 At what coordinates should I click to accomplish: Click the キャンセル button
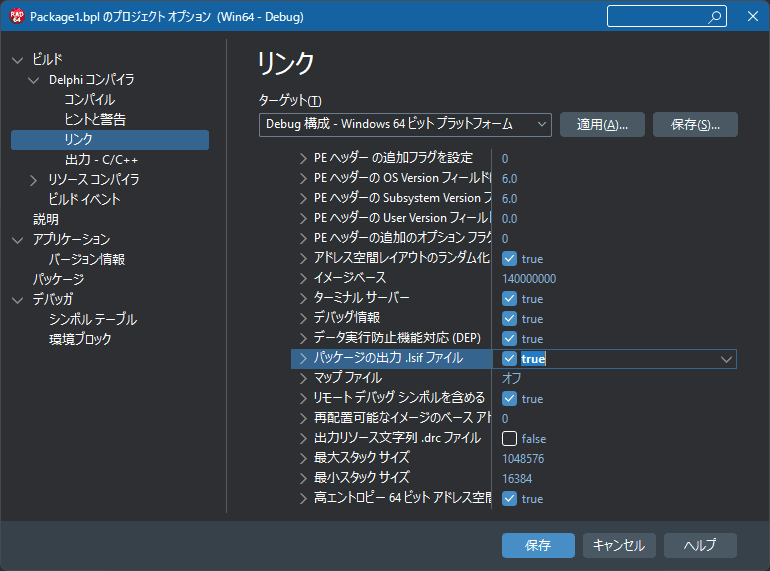point(619,545)
